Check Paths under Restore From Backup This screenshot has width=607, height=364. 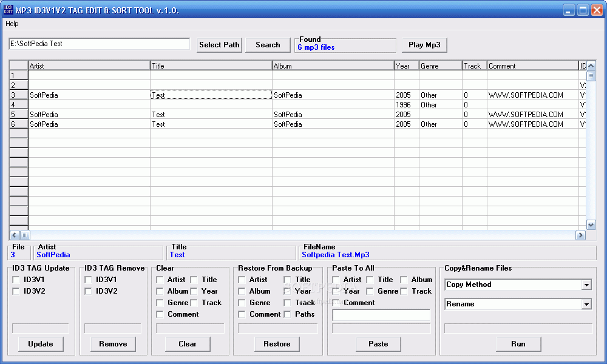[x=287, y=314]
